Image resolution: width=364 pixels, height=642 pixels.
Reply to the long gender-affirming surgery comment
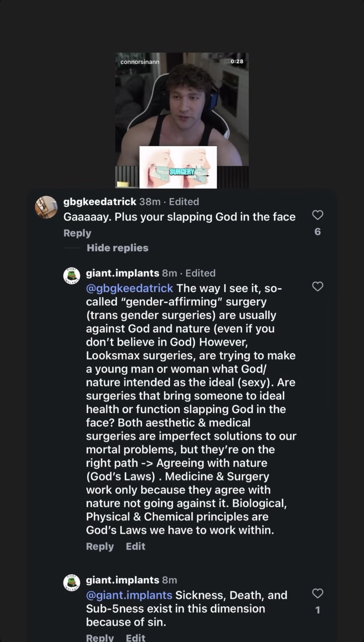[x=100, y=546]
